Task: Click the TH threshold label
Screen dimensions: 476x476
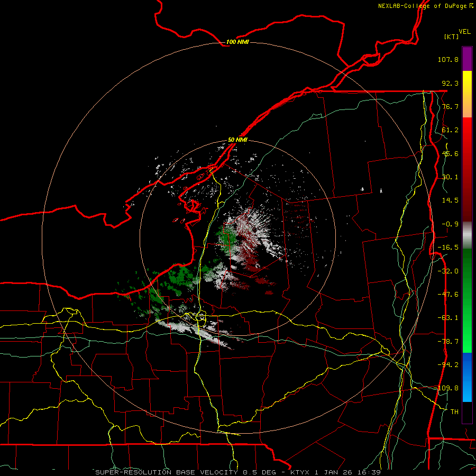Action: [454, 411]
